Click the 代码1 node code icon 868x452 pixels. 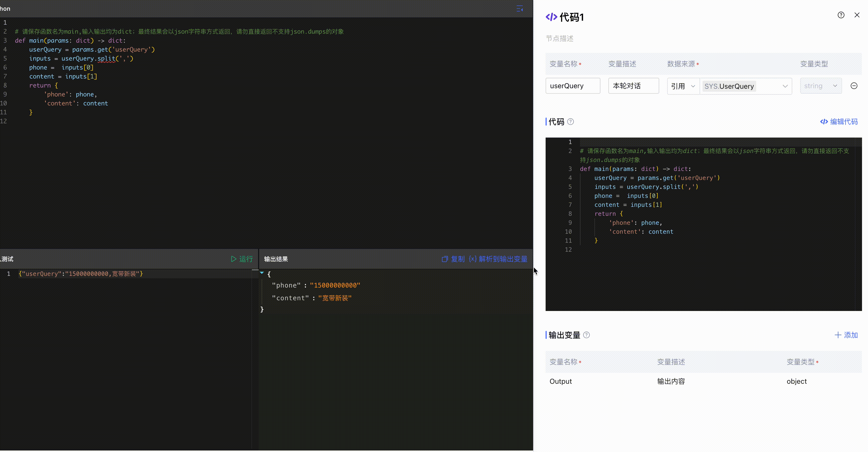pyautogui.click(x=551, y=17)
